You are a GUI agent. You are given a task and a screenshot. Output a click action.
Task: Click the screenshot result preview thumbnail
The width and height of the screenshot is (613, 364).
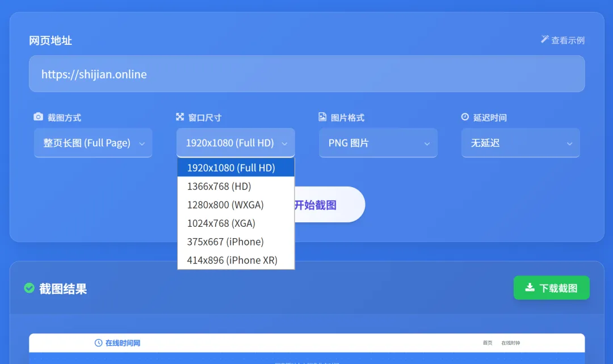pyautogui.click(x=307, y=348)
